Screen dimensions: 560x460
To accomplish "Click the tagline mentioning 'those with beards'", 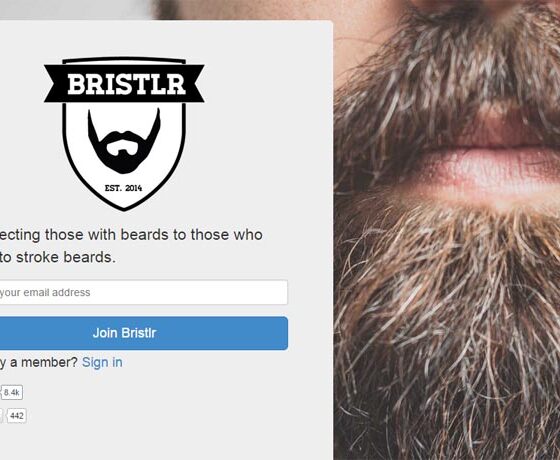I will pyautogui.click(x=131, y=235).
